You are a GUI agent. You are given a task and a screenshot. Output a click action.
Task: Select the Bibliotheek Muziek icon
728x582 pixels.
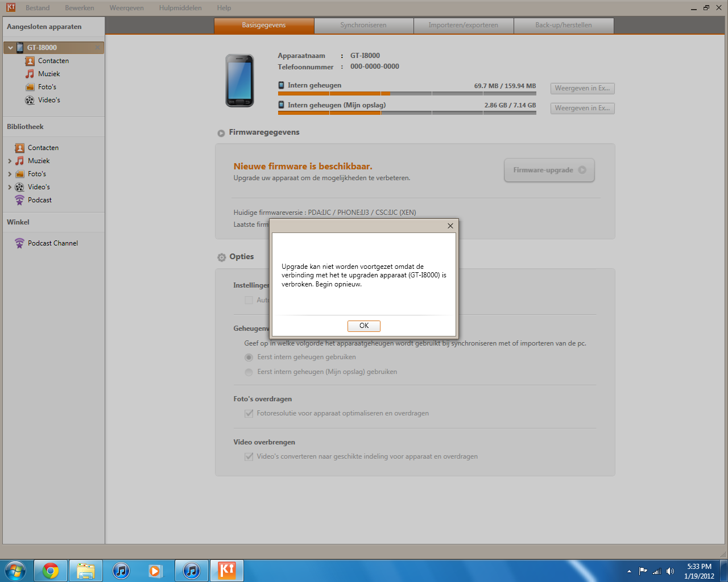click(19, 161)
